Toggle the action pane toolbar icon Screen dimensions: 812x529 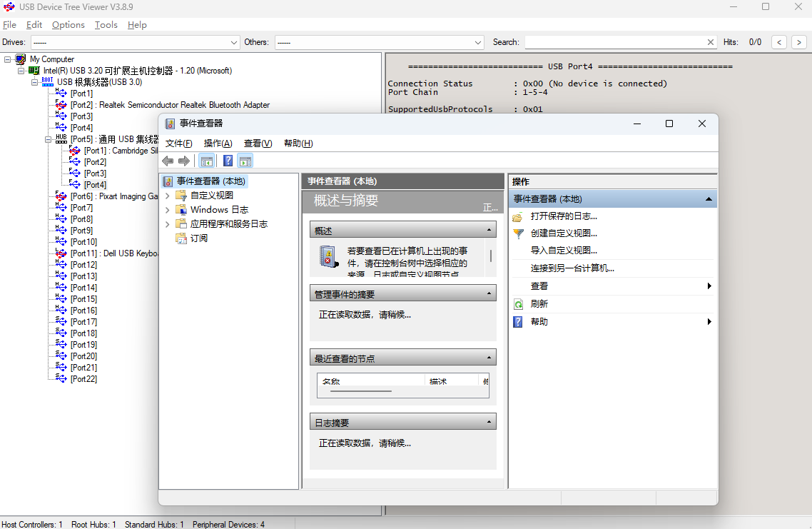click(x=245, y=161)
